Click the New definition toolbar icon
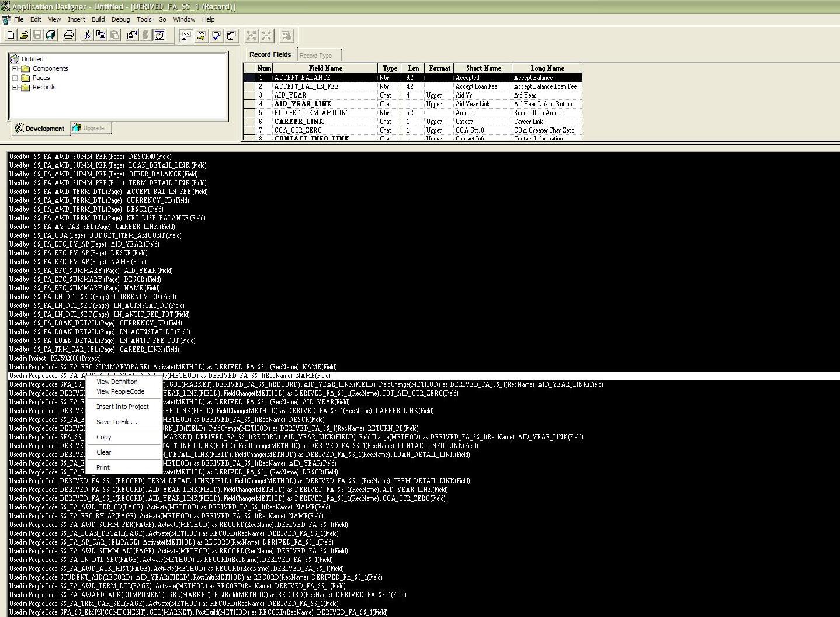 pyautogui.click(x=11, y=35)
